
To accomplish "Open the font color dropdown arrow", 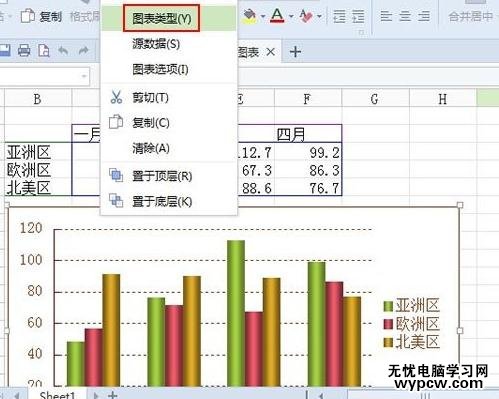I will tap(291, 16).
